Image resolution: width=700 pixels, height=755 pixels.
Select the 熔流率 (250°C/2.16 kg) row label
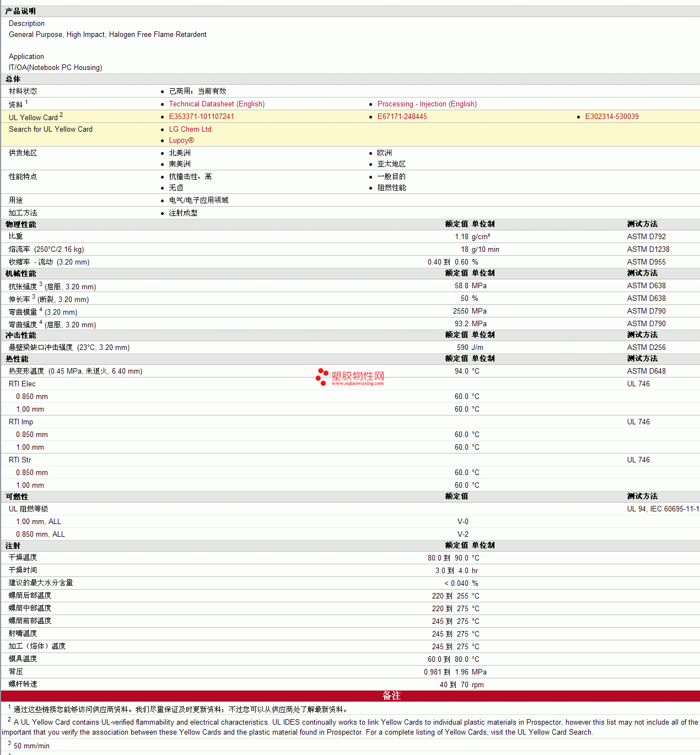[46, 250]
